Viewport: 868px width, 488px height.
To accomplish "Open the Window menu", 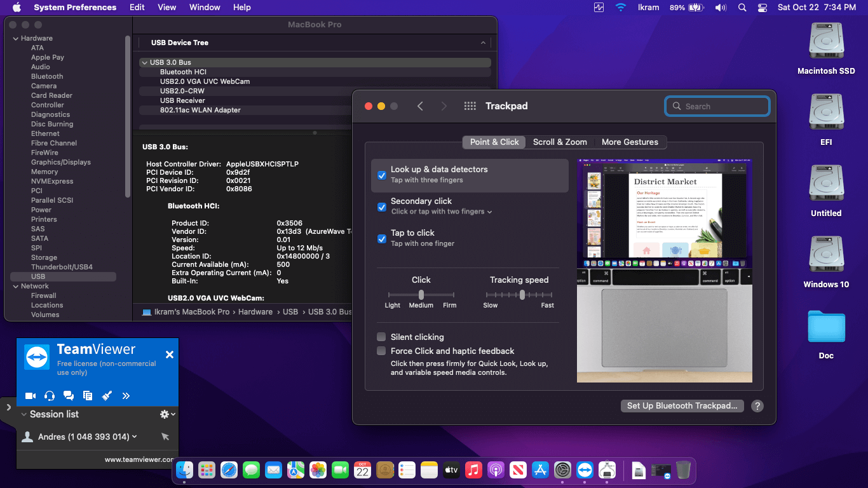I will (x=205, y=8).
